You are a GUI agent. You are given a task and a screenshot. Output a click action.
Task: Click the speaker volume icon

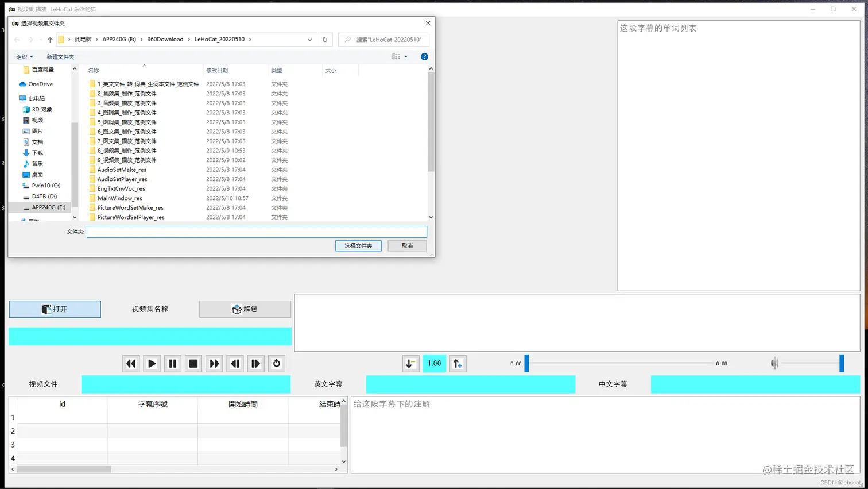click(x=774, y=363)
